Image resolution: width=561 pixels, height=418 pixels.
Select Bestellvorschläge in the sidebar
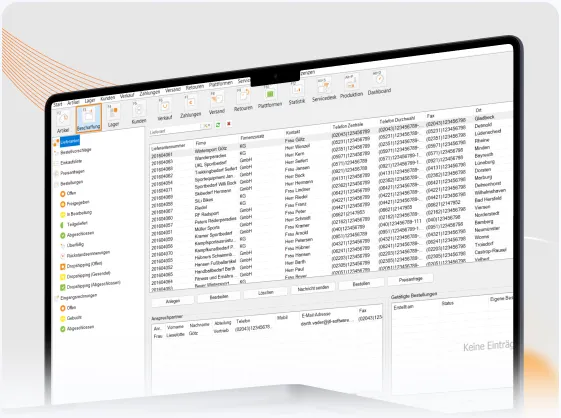pos(75,151)
